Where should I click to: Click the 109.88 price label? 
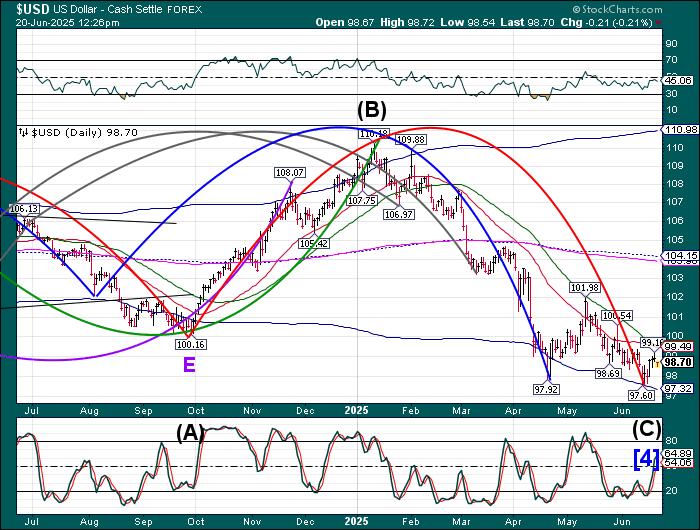pos(411,140)
